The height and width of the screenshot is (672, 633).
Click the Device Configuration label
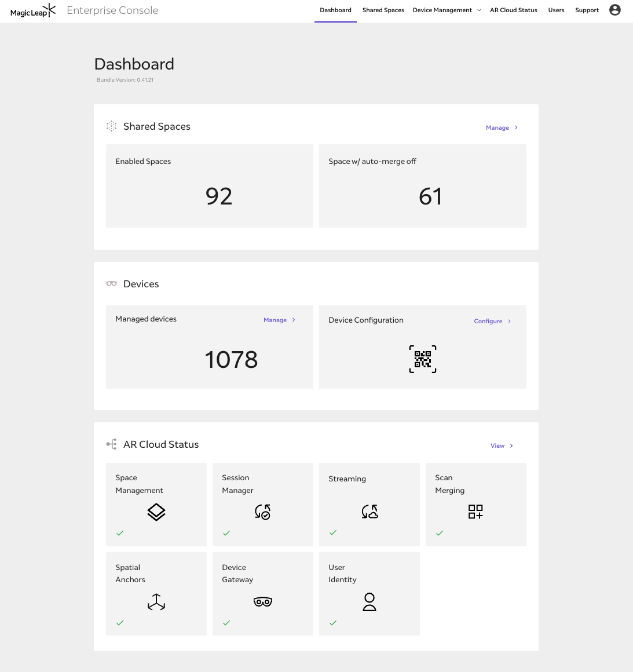point(366,320)
